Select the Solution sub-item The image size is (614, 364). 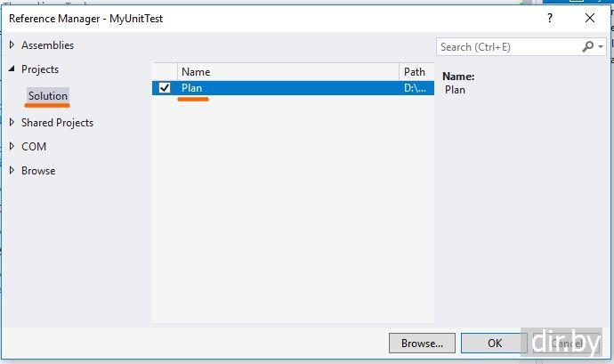coord(48,96)
